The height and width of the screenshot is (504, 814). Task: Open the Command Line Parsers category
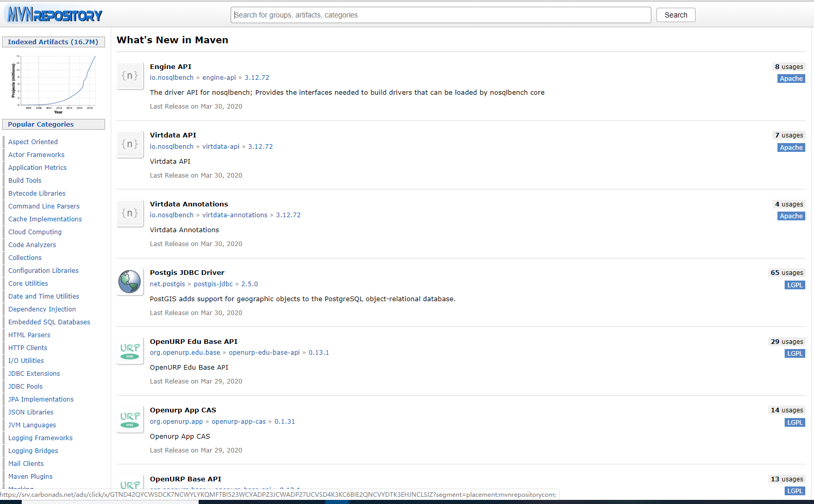point(44,206)
